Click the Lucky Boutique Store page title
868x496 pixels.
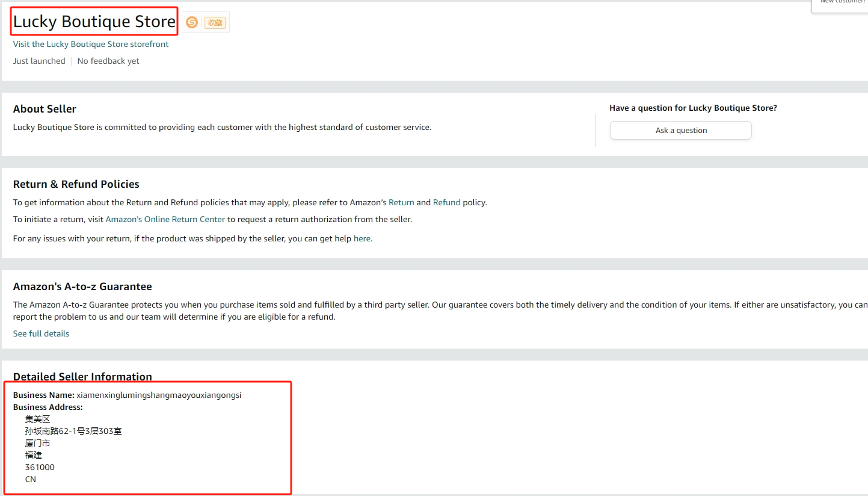coord(94,22)
